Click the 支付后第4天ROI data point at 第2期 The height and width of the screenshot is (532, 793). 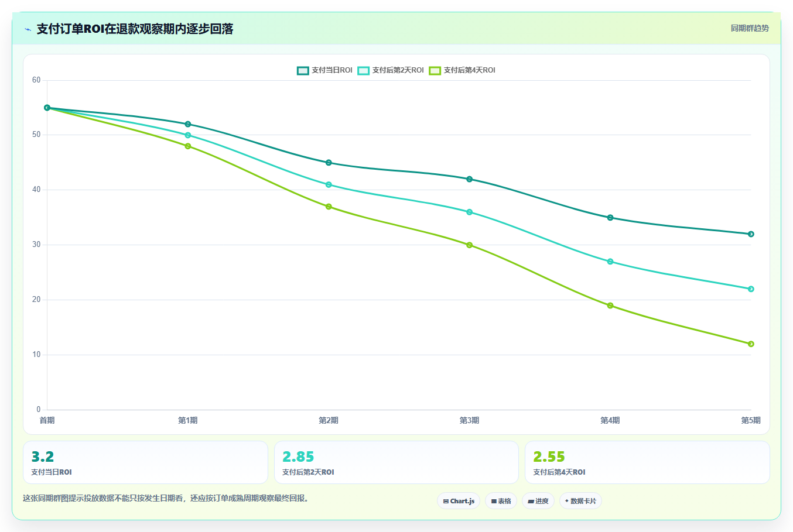pyautogui.click(x=329, y=207)
